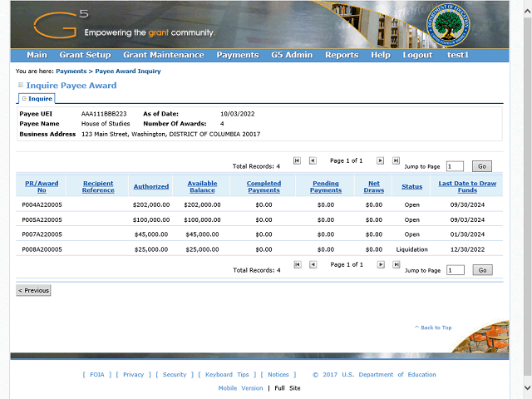Collapse the Inquire Payee Award section icon

click(21, 85)
